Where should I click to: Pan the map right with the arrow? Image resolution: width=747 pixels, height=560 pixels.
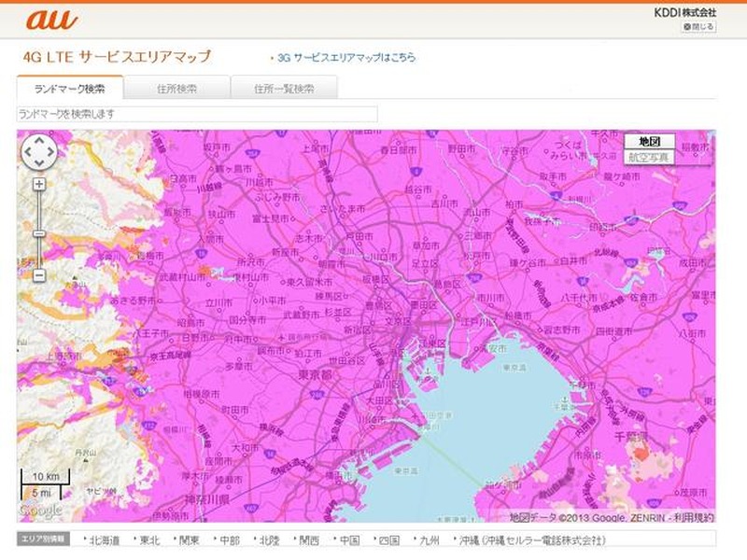pos(49,152)
